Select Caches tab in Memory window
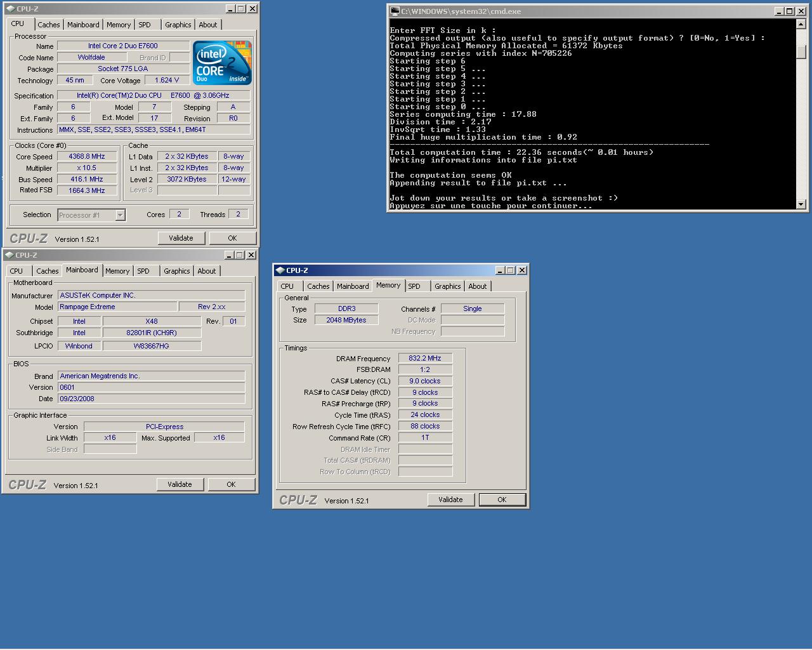Screen dimensions: 812x650 (x=318, y=286)
